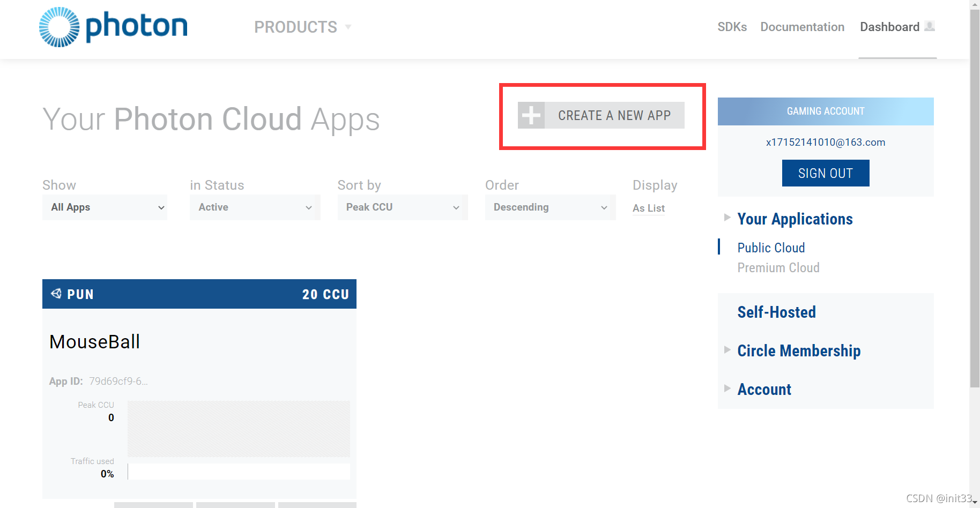Click the page vertical scrollbar

click(975, 198)
